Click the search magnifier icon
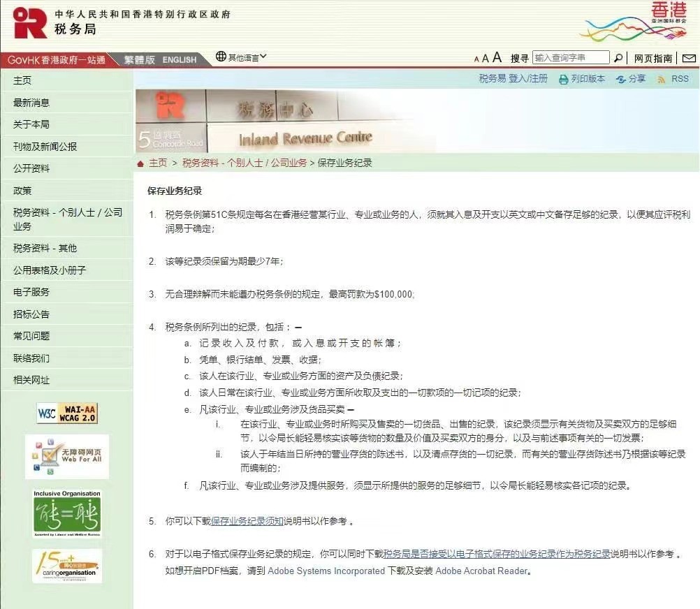Screen dimensions: 700x609 point(618,59)
